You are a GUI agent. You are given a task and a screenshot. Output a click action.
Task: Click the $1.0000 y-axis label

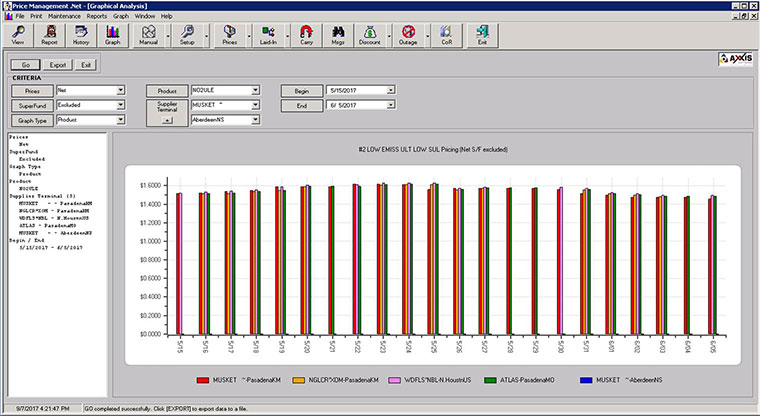(150, 241)
